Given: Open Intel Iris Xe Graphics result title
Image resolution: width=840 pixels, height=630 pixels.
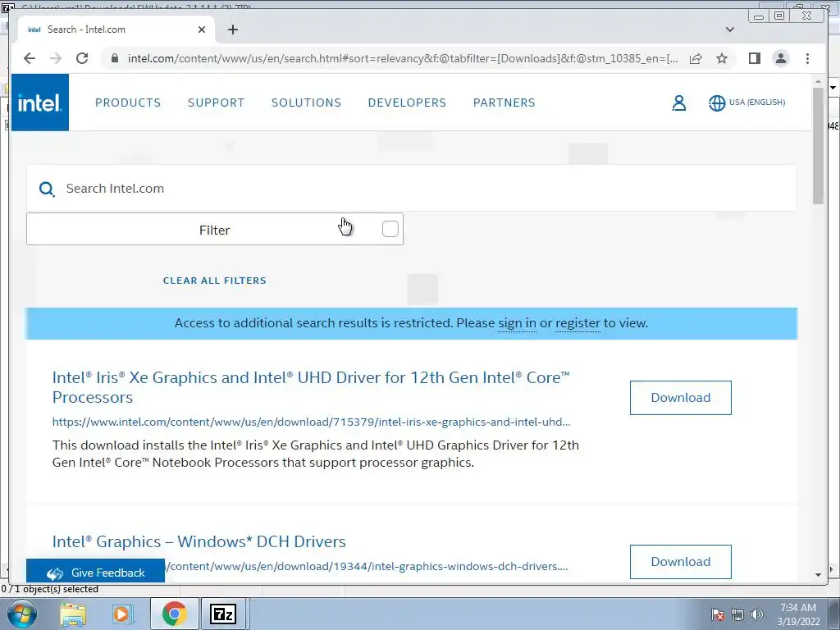Looking at the screenshot, I should [311, 387].
